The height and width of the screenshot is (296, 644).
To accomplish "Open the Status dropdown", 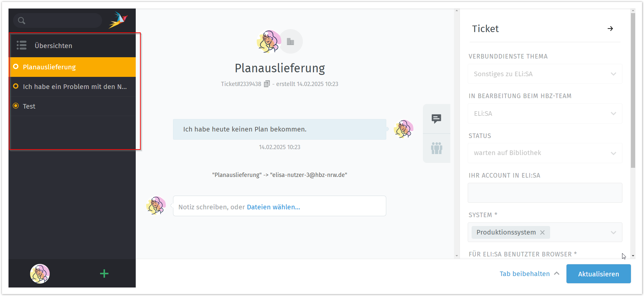I will 613,153.
